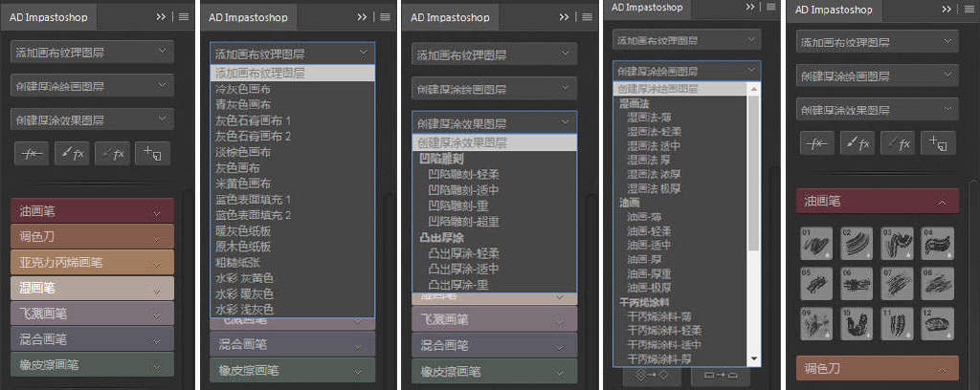Open 添加画布纹理图层 dropdown in rightmost panel
Image resolution: width=980 pixels, height=390 pixels.
tap(878, 42)
